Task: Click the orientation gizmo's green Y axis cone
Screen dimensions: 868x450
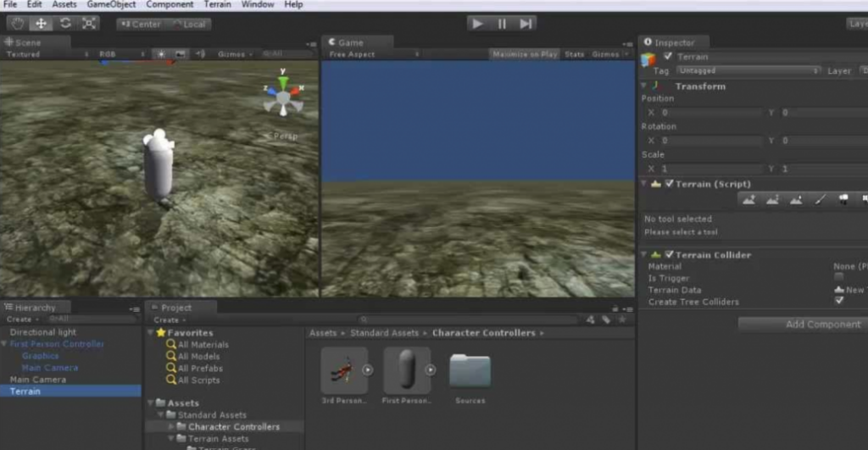Action: (x=283, y=81)
